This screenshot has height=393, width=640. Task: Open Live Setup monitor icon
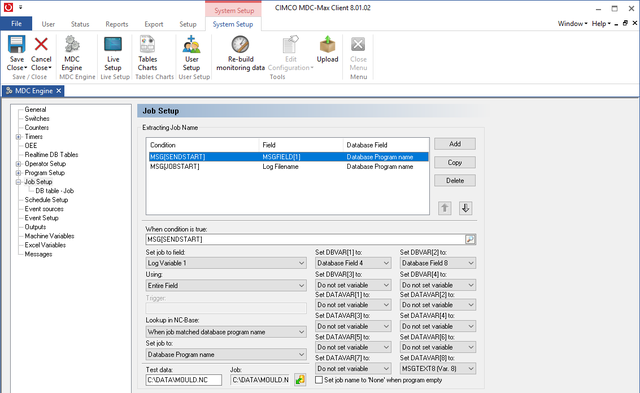coord(113,44)
